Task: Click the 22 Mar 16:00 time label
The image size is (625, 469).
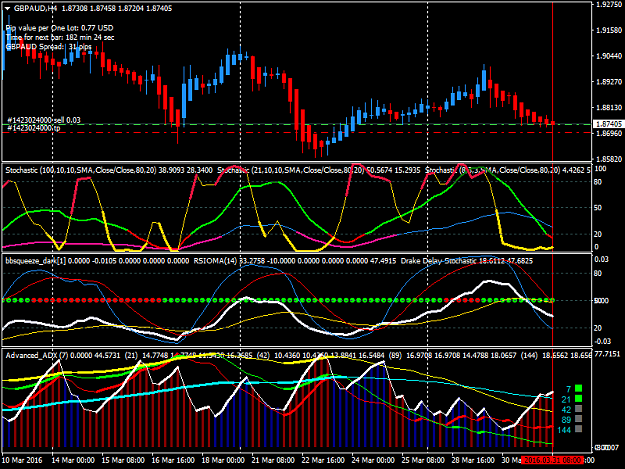Action: 323,460
